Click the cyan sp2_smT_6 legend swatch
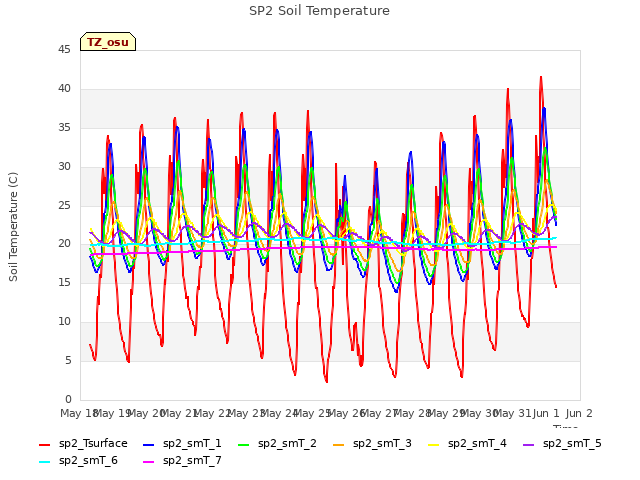 coord(44,462)
